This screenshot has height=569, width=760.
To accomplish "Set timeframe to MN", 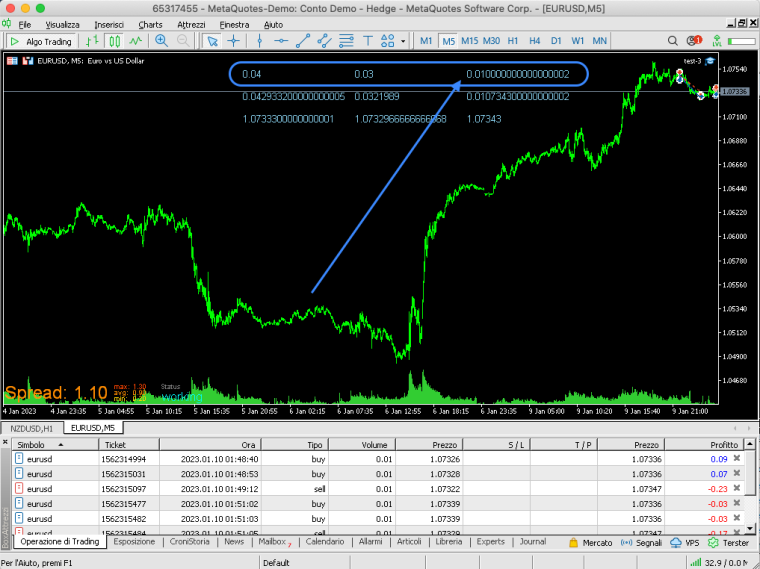I will (600, 41).
